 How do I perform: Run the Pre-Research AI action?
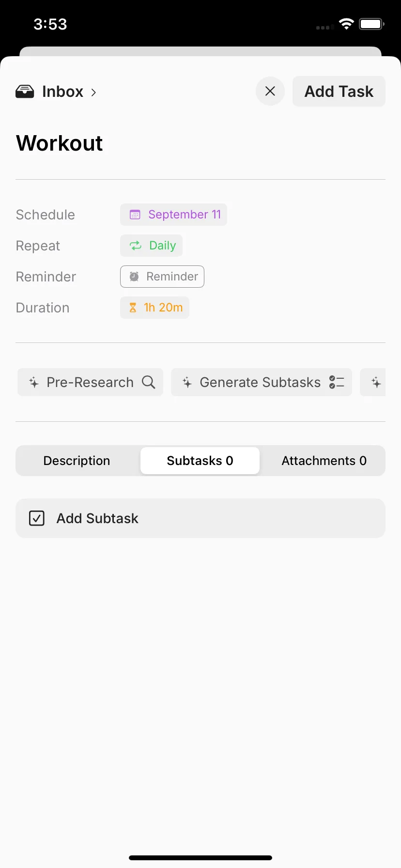click(x=90, y=382)
